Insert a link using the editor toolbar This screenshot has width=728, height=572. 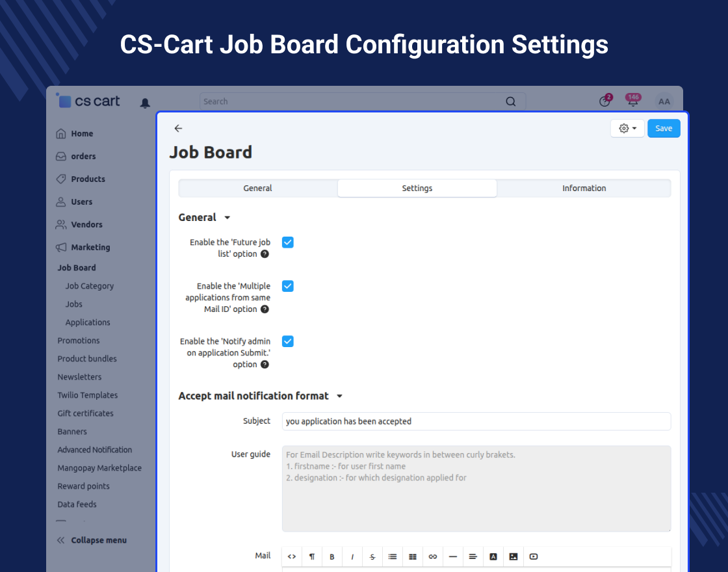[433, 556]
